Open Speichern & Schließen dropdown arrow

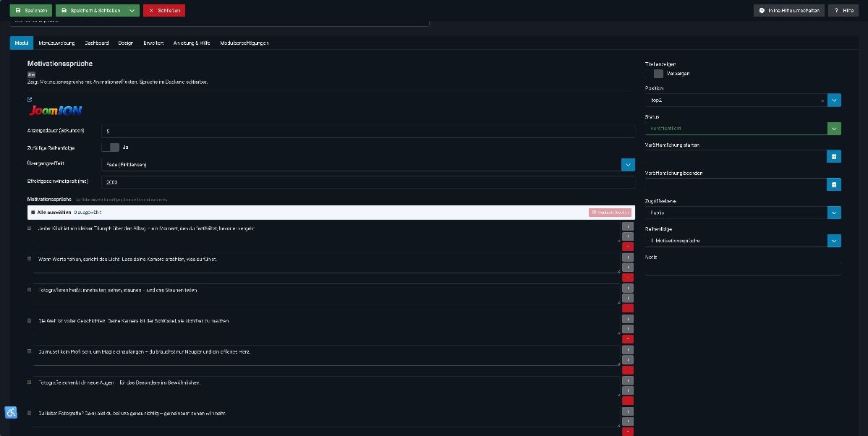click(132, 11)
